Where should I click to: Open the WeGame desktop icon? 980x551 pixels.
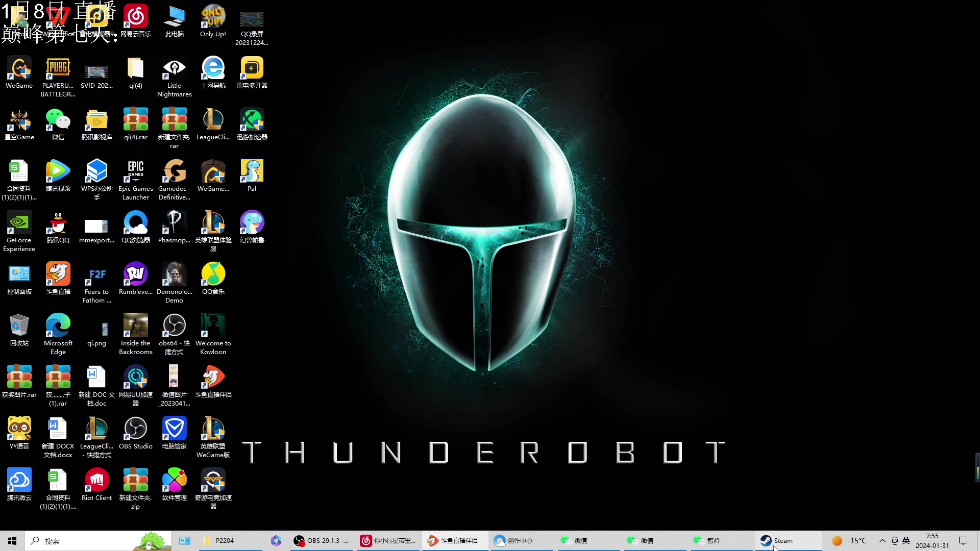point(19,73)
